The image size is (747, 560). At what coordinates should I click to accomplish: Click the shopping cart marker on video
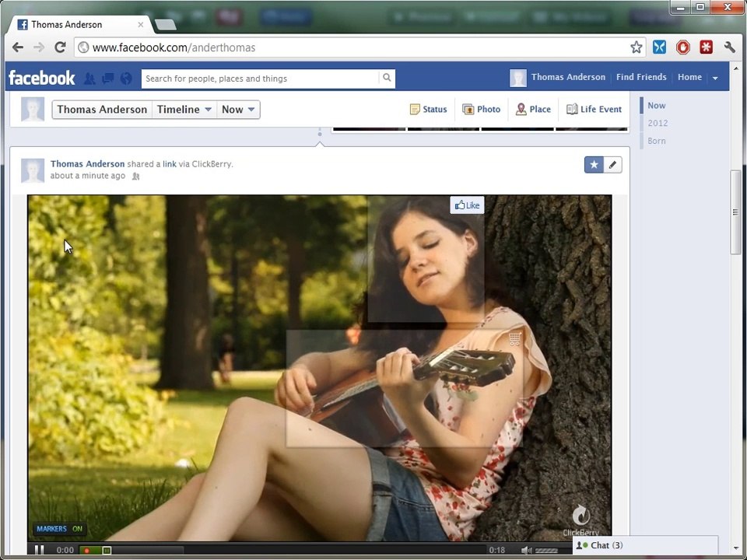514,339
